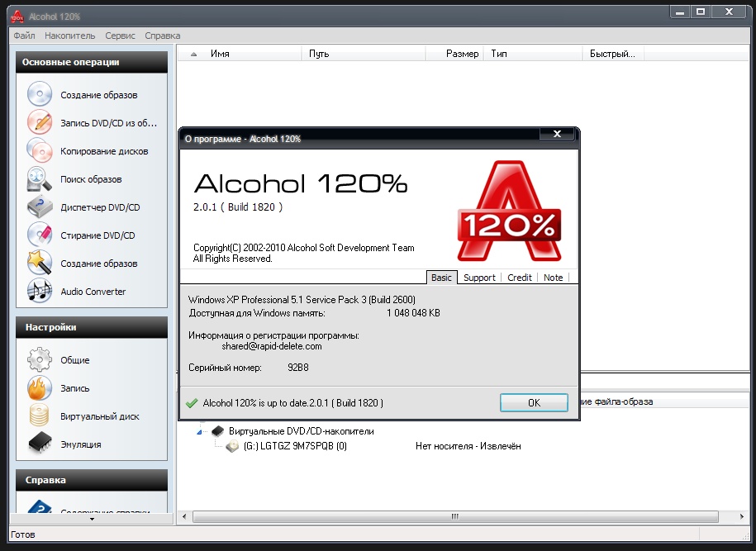Image resolution: width=756 pixels, height=551 pixels.
Task: Launch the Audio Converter tool
Action: coord(76,292)
